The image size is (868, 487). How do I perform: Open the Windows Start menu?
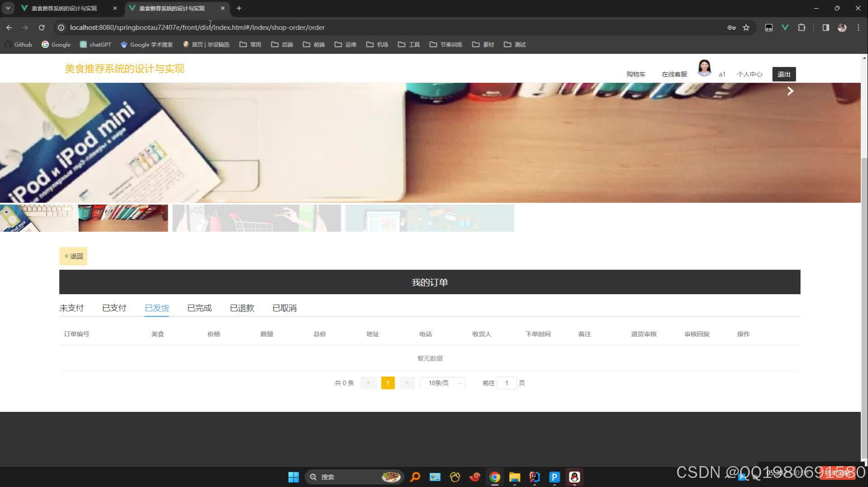294,477
